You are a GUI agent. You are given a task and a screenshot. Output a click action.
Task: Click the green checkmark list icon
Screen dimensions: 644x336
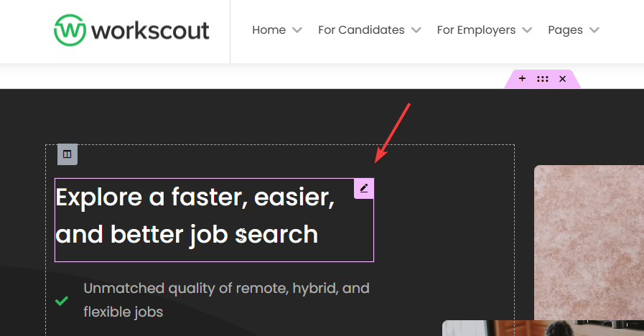62,301
